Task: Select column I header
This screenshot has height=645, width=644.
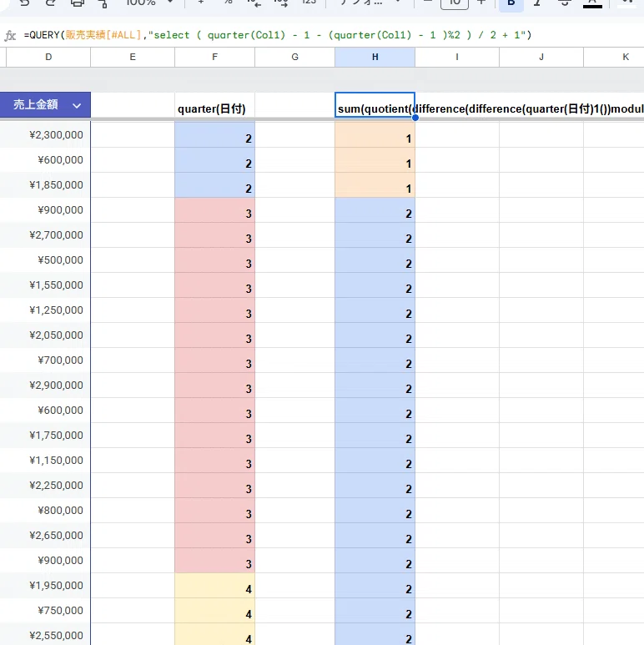Action: point(457,58)
